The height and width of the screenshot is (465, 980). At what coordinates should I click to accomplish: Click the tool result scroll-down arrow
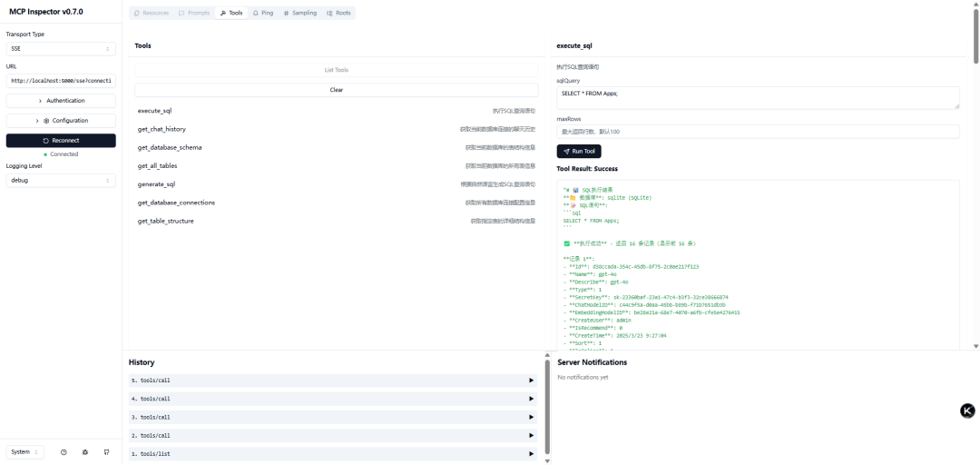click(x=976, y=346)
